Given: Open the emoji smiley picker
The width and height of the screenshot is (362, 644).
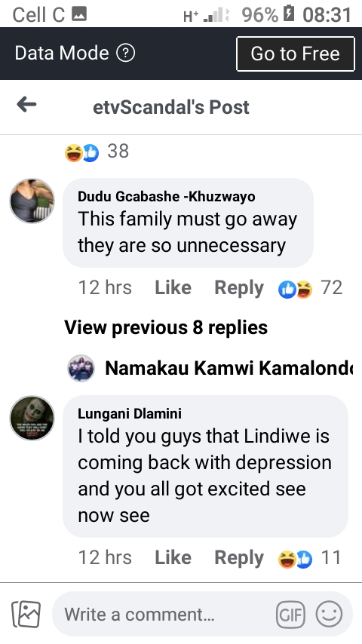Looking at the screenshot, I should [x=329, y=615].
